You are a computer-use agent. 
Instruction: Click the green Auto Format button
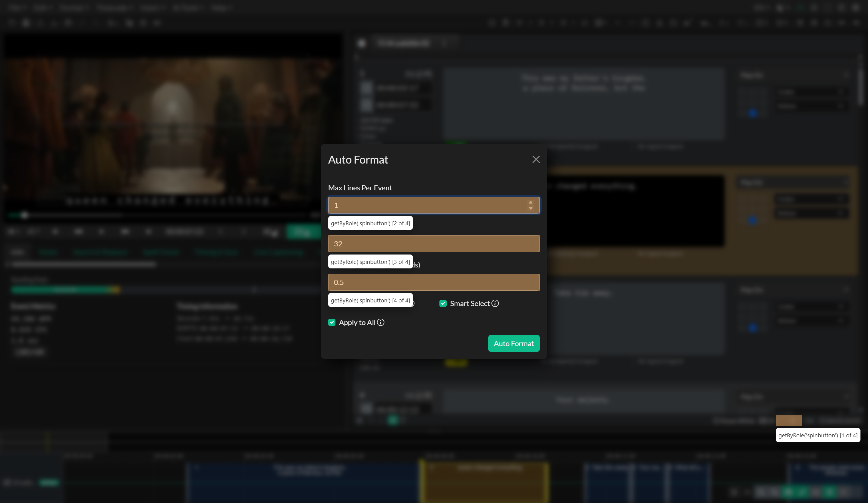click(x=514, y=343)
